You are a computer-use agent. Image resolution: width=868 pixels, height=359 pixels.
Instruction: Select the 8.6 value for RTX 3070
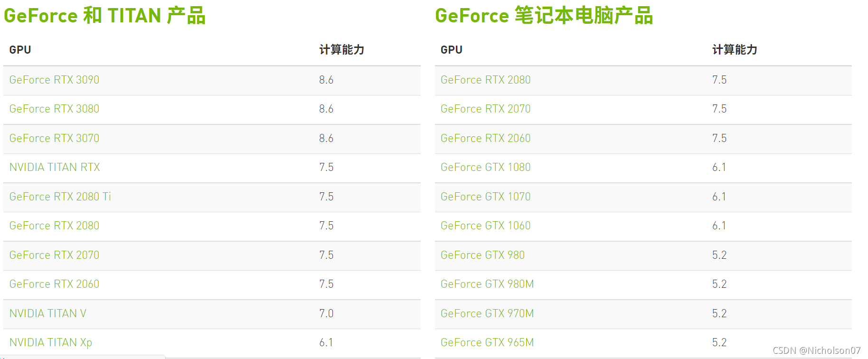pyautogui.click(x=326, y=138)
